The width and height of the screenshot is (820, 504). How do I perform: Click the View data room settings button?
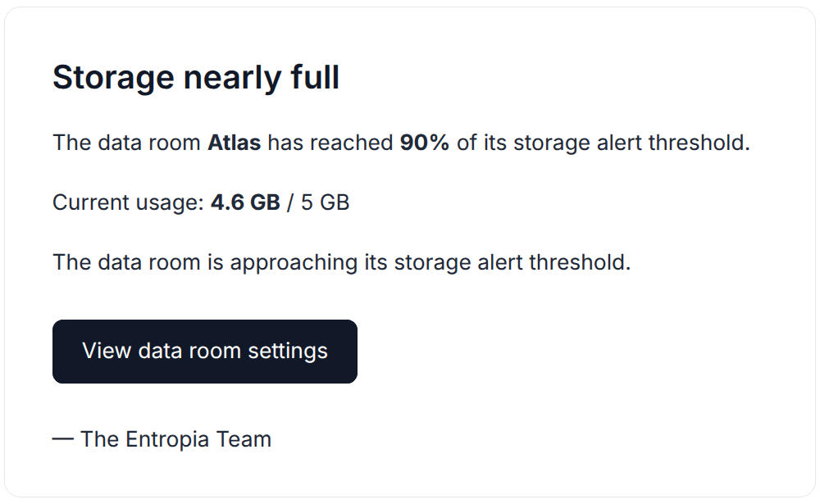pyautogui.click(x=204, y=351)
